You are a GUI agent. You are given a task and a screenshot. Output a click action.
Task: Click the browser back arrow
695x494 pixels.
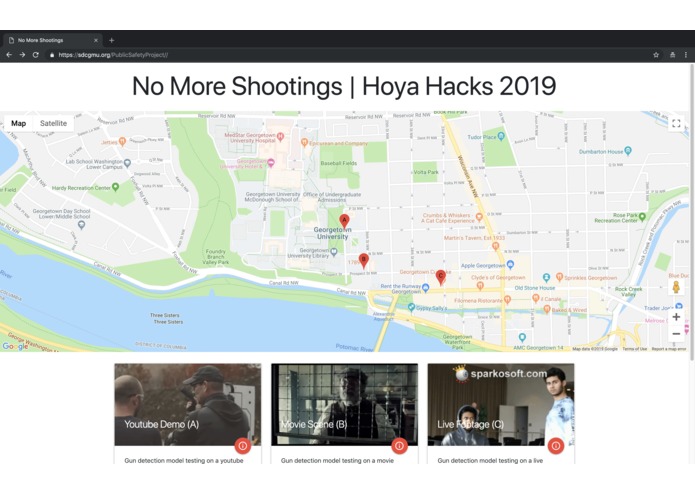click(9, 55)
